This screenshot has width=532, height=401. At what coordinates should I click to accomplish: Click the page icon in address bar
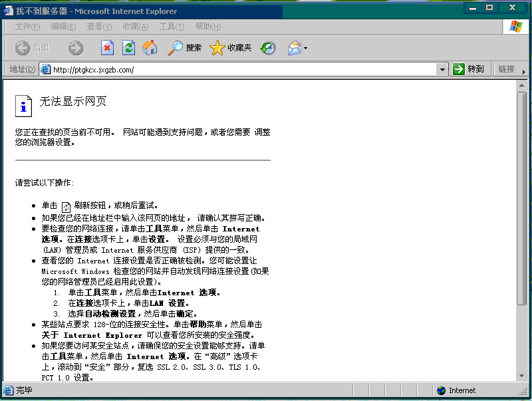tap(45, 70)
